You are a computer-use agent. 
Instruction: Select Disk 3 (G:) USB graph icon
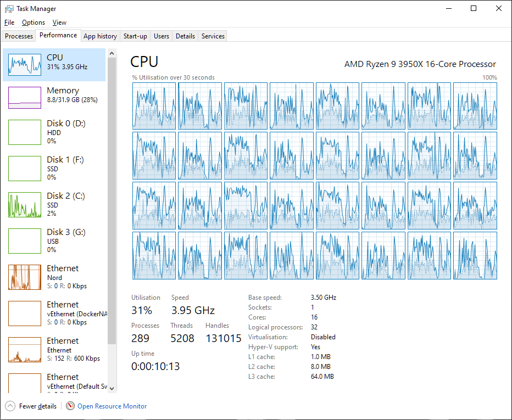click(25, 240)
